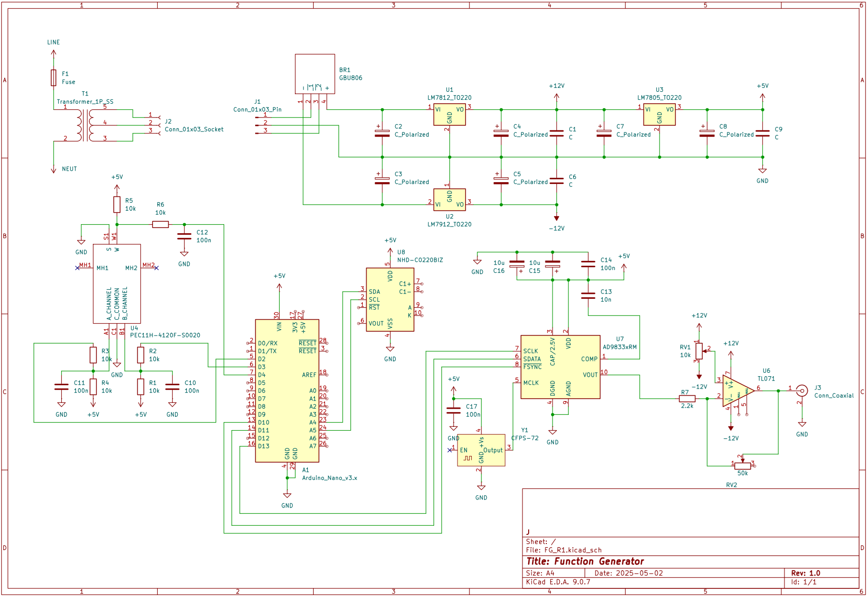Click the no-connect X on oscillator EN pin
This screenshot has width=868, height=597.
(x=449, y=450)
